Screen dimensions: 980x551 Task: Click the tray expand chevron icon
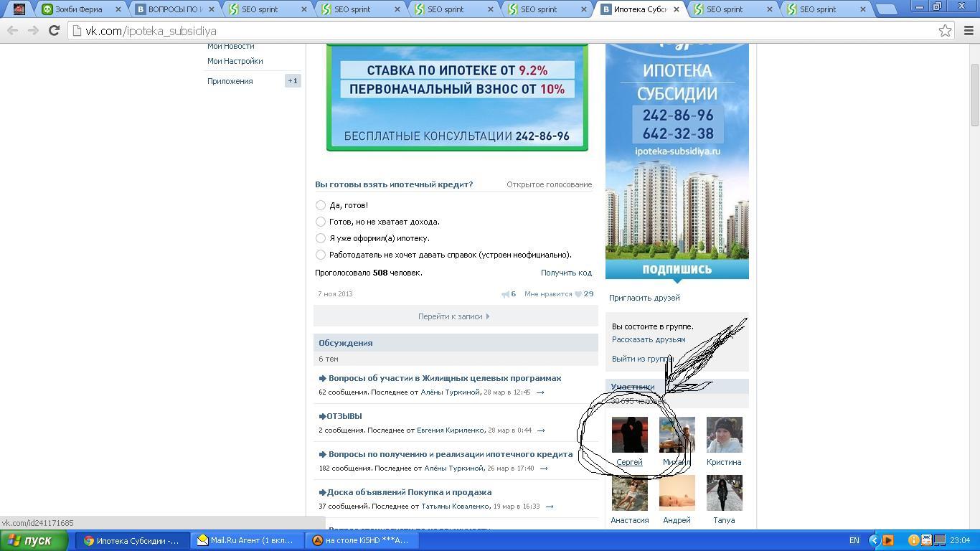(x=874, y=540)
